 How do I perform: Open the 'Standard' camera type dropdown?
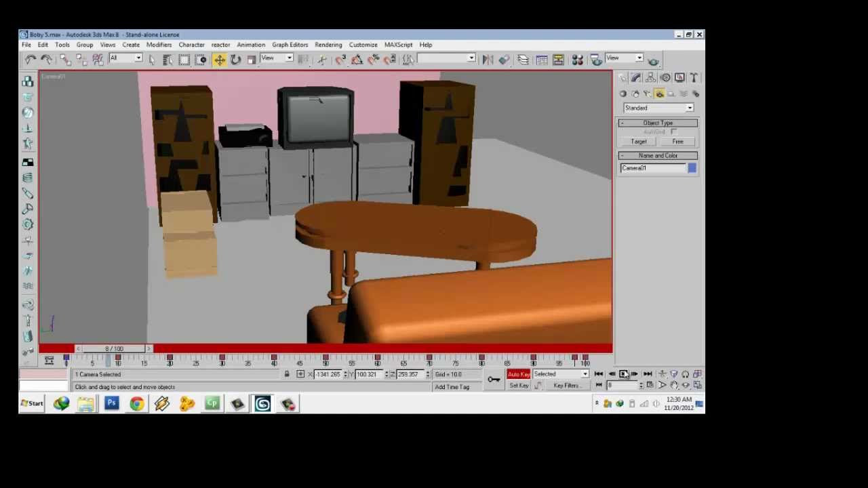(658, 108)
